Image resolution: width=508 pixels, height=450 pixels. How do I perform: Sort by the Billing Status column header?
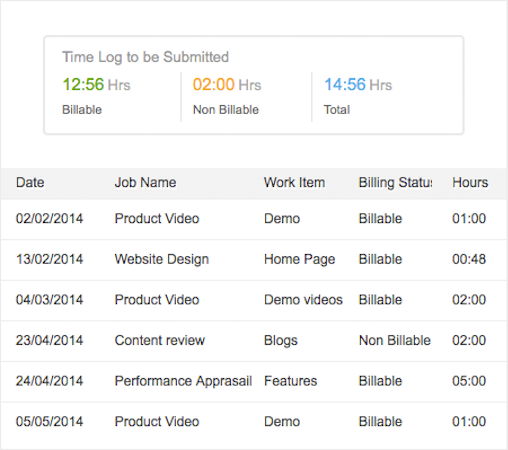(x=395, y=183)
